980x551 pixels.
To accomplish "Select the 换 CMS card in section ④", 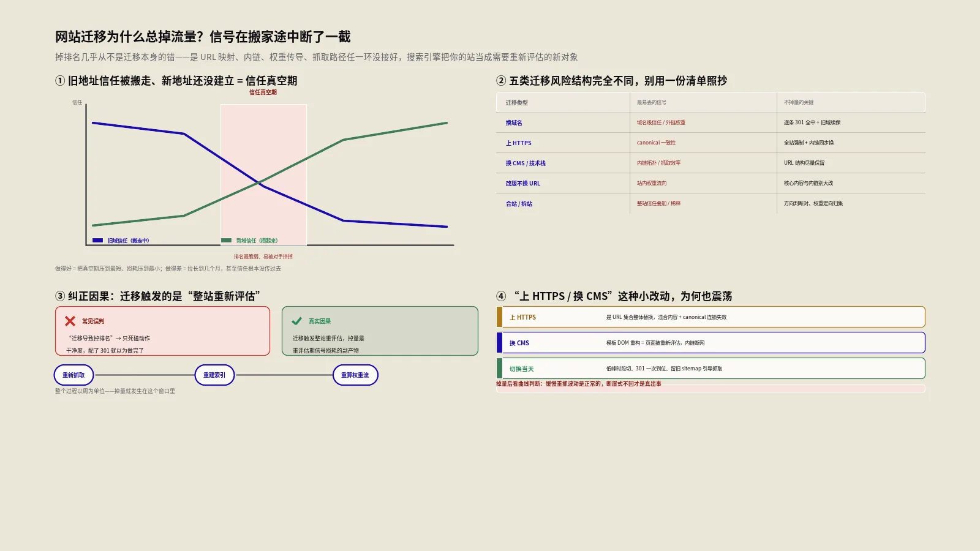I will pos(710,343).
